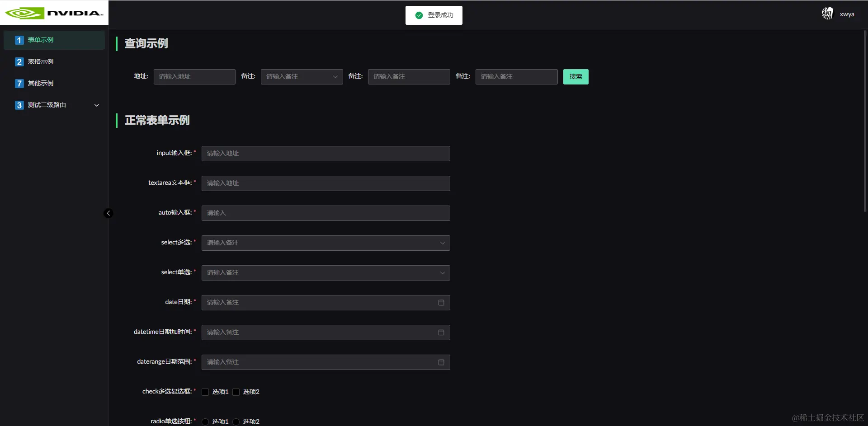Image resolution: width=868 pixels, height=426 pixels.
Task: Click the xwya username
Action: click(847, 14)
